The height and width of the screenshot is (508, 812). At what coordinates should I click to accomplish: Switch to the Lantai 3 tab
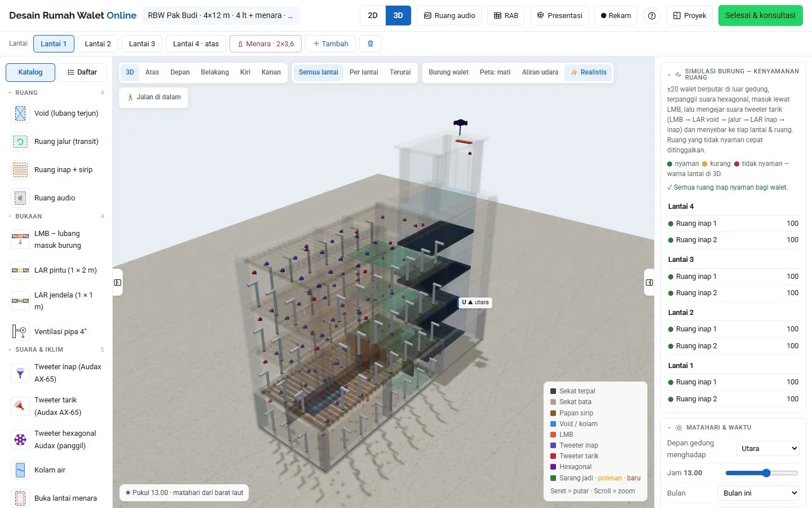[142, 43]
